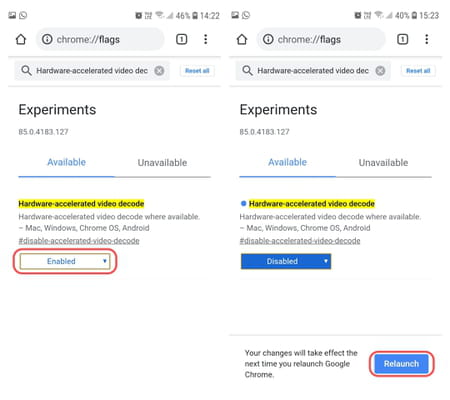Image resolution: width=450 pixels, height=400 pixels.
Task: Open three-dot menu in right Chrome window
Action: (427, 39)
